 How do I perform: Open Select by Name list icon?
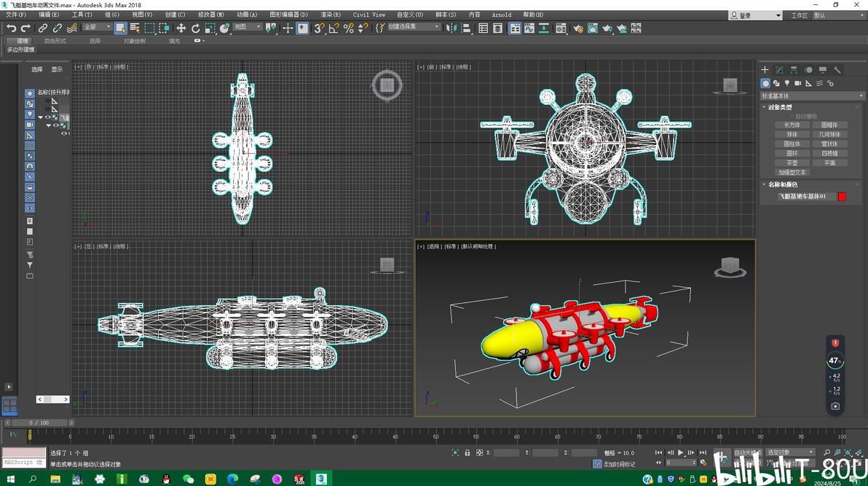pyautogui.click(x=135, y=28)
